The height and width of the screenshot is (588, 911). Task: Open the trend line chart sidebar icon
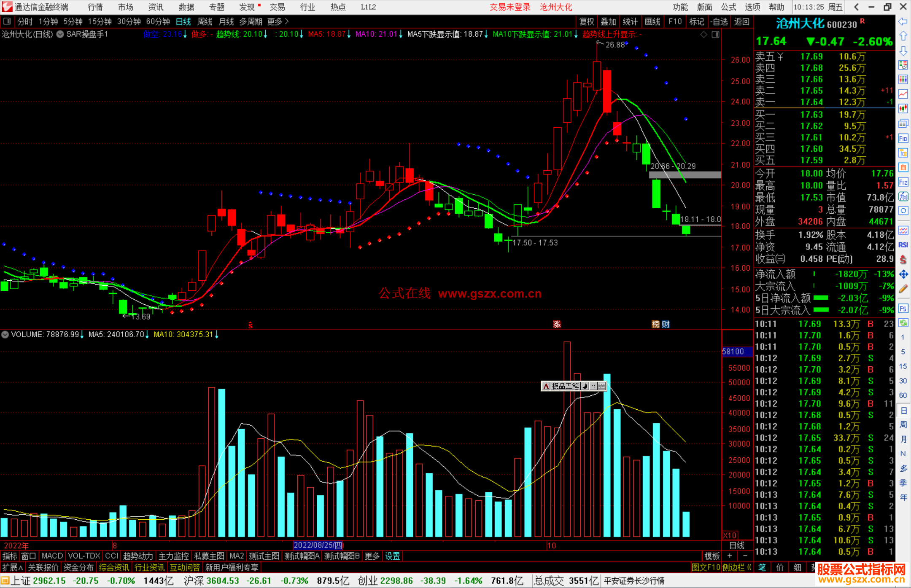tap(903, 94)
